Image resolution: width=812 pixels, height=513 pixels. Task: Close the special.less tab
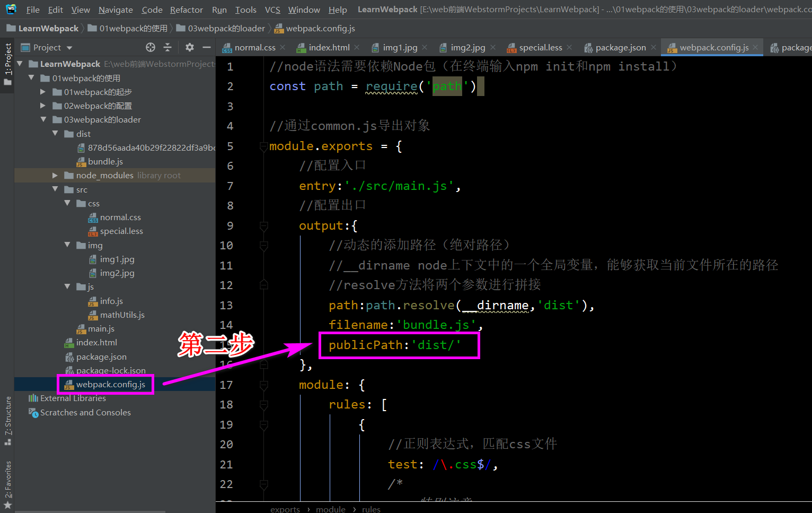(x=569, y=47)
